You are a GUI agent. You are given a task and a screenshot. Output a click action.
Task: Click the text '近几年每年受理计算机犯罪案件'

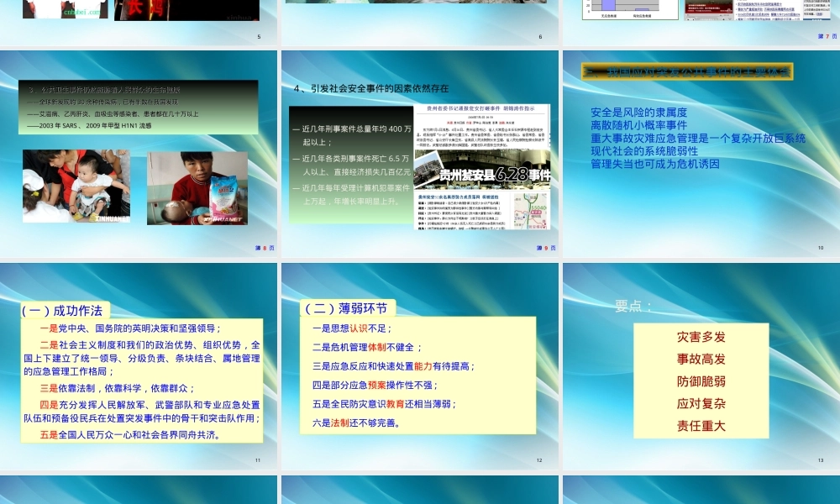point(355,188)
